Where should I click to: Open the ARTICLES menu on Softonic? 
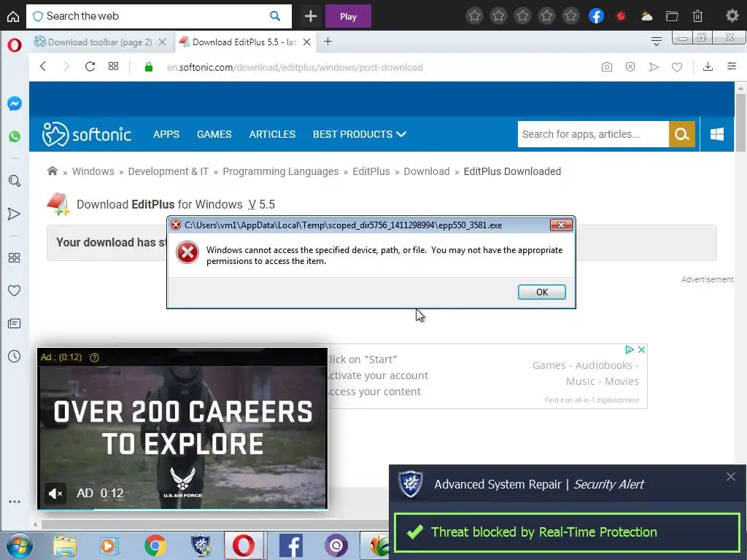272,134
